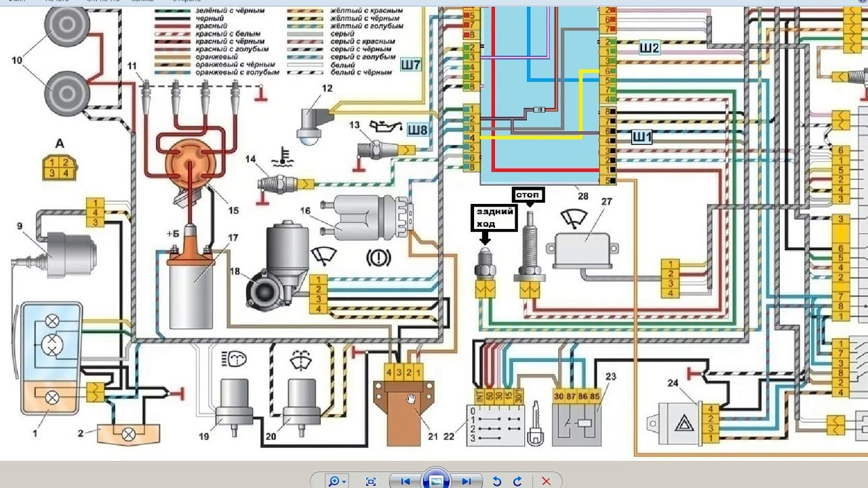Click the number 20 washer motor label
868x488 pixels.
(x=271, y=437)
